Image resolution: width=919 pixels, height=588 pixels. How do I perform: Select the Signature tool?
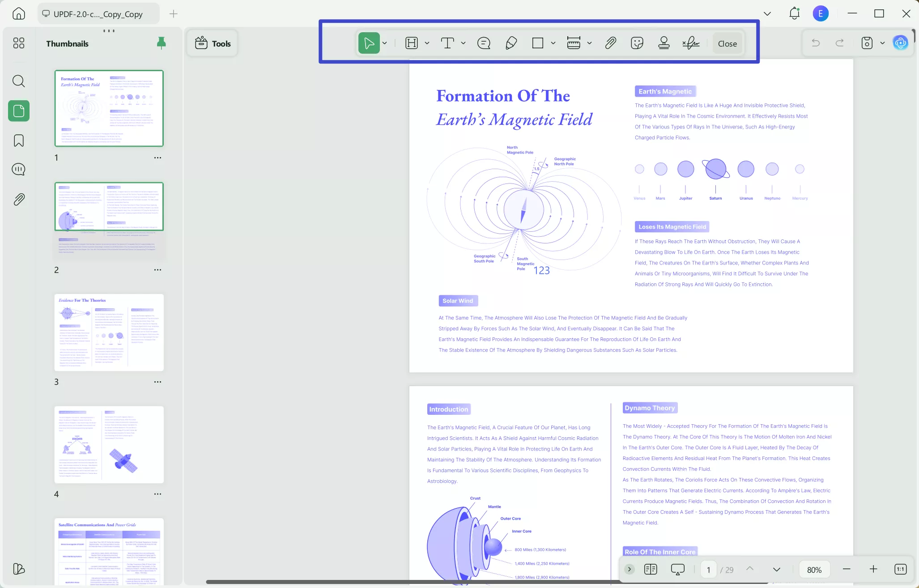pos(690,43)
